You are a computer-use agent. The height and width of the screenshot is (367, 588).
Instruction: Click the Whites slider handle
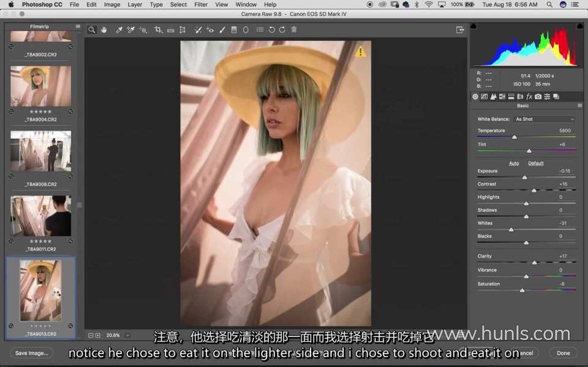(511, 230)
